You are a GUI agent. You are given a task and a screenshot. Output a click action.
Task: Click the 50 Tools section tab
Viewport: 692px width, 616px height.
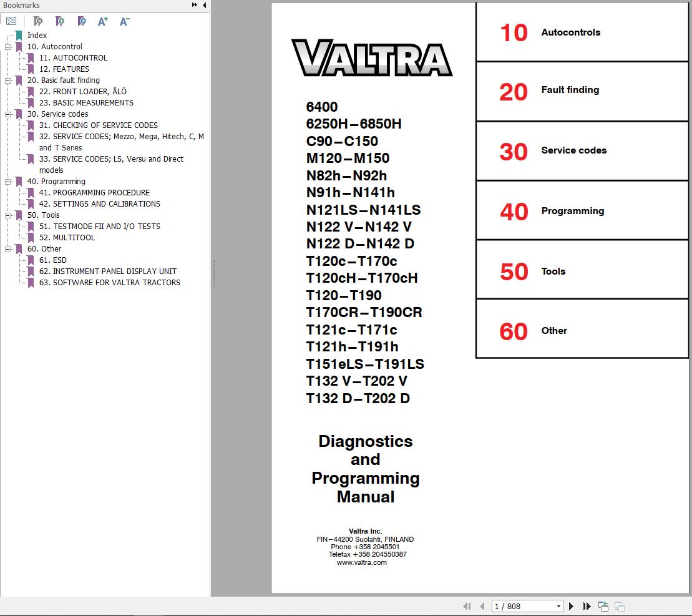coord(582,270)
